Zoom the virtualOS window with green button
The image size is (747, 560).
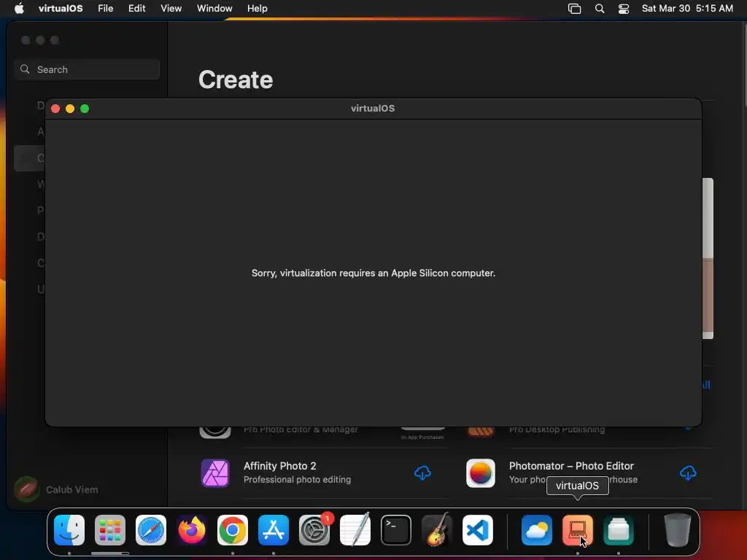point(85,109)
